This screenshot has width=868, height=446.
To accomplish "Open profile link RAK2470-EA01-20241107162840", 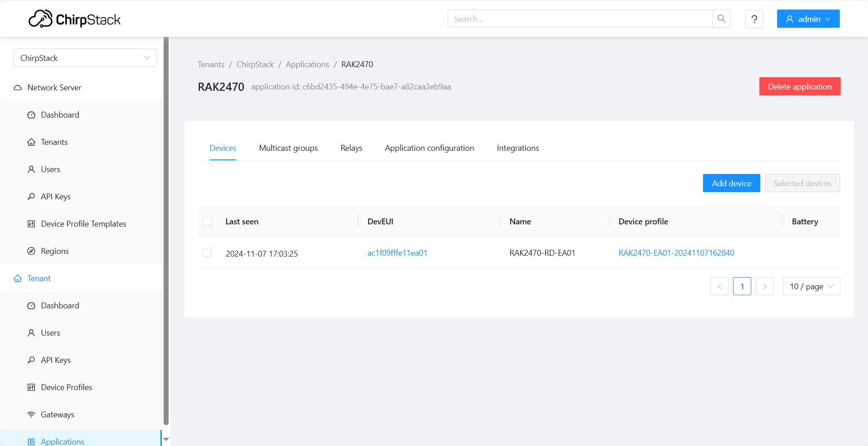I will 676,253.
